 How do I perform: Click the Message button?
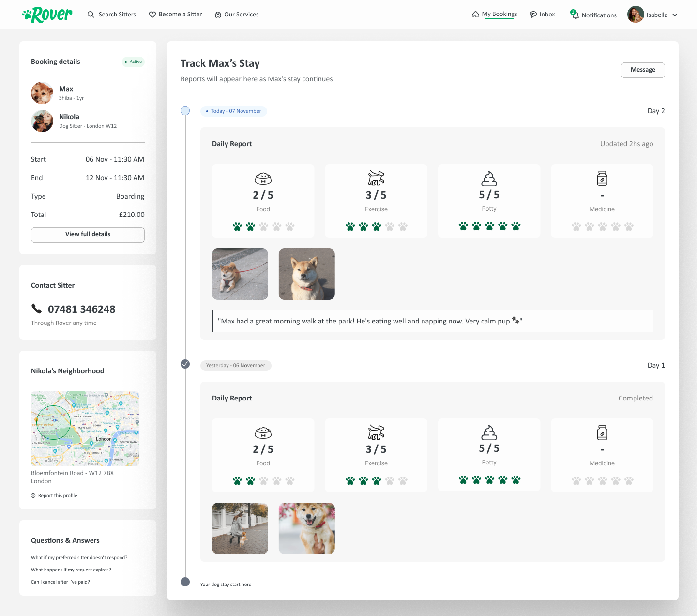pos(643,70)
